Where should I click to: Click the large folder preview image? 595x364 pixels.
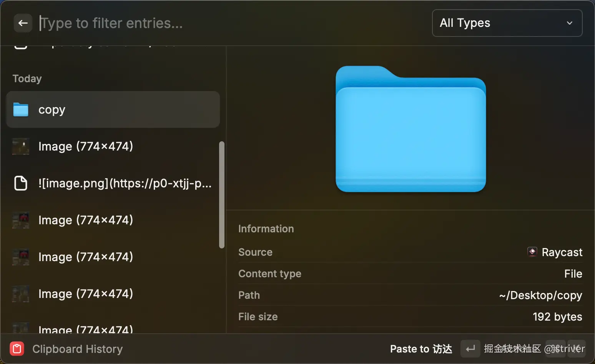pyautogui.click(x=411, y=129)
